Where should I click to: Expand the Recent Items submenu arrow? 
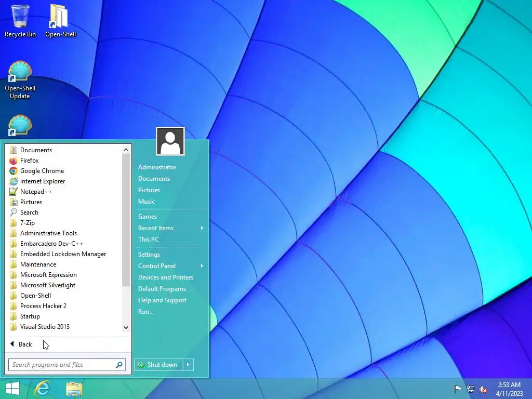tap(202, 228)
